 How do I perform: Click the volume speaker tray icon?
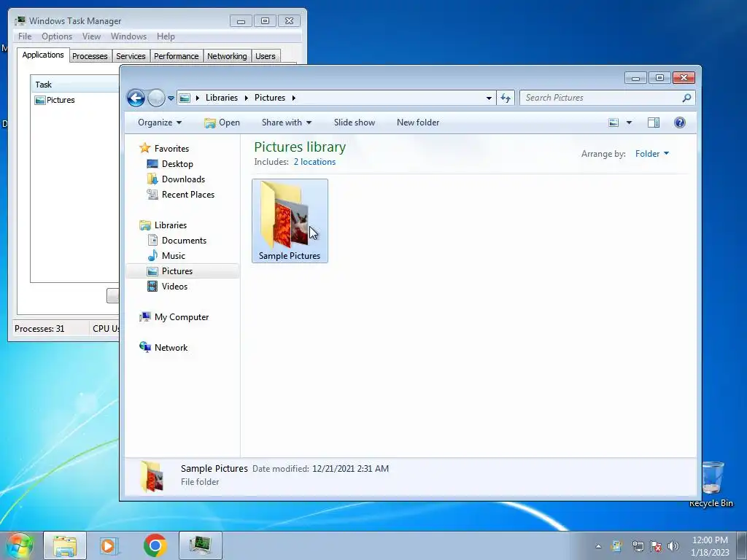point(673,546)
